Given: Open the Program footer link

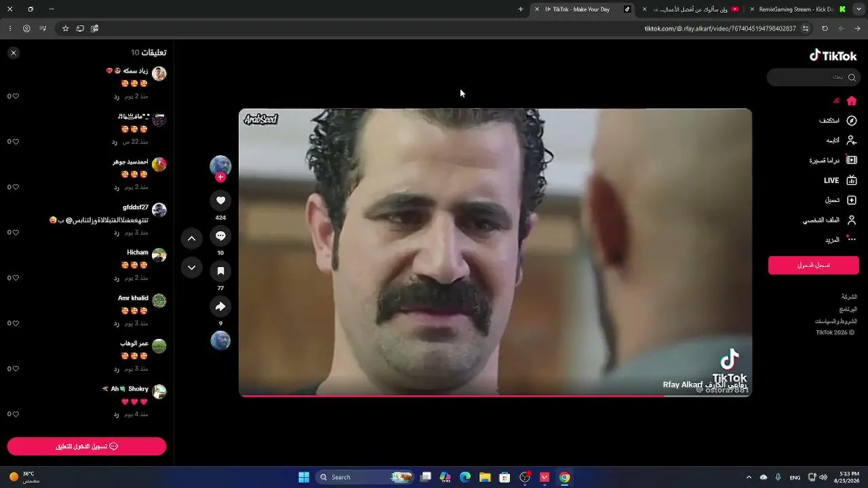Looking at the screenshot, I should (x=848, y=309).
